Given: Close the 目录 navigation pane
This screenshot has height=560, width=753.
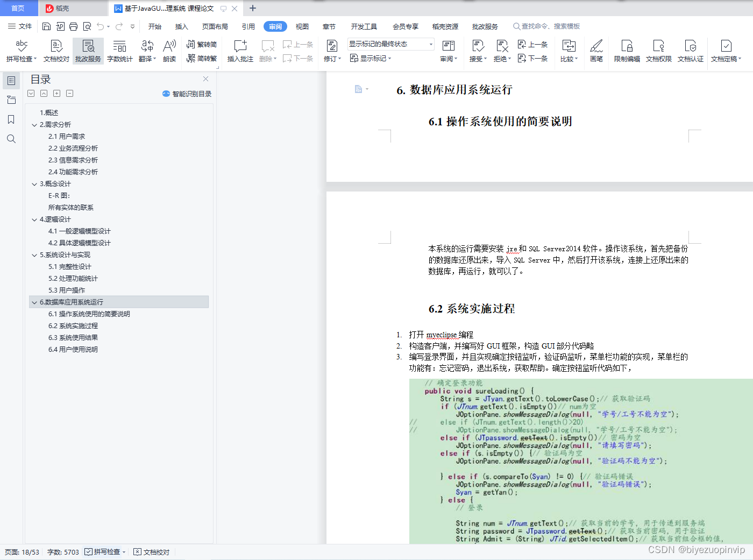Looking at the screenshot, I should [205, 79].
